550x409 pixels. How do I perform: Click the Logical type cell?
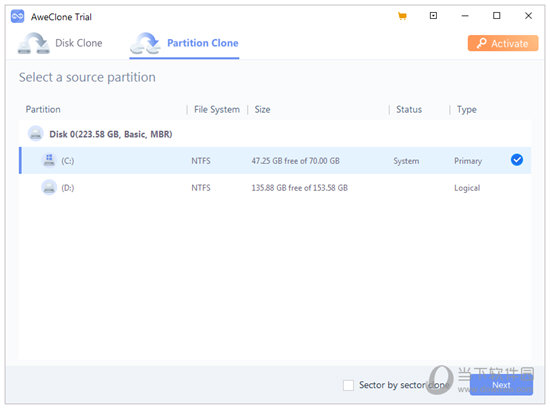pos(467,188)
